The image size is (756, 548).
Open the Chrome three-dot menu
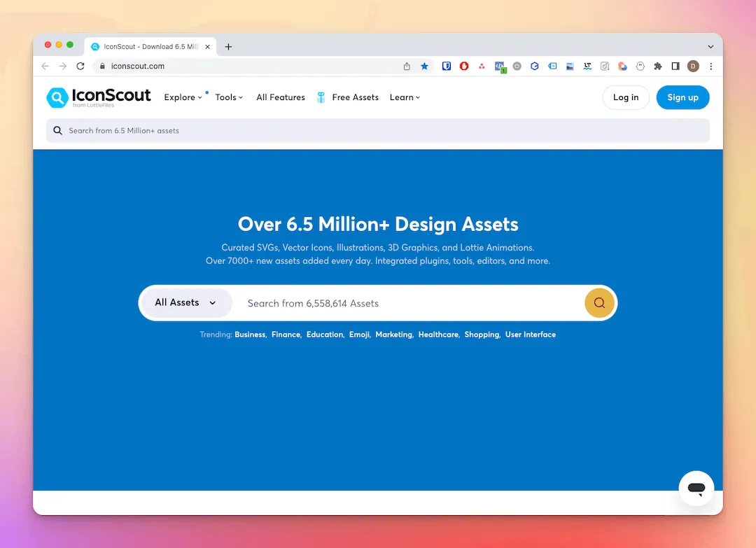click(710, 66)
